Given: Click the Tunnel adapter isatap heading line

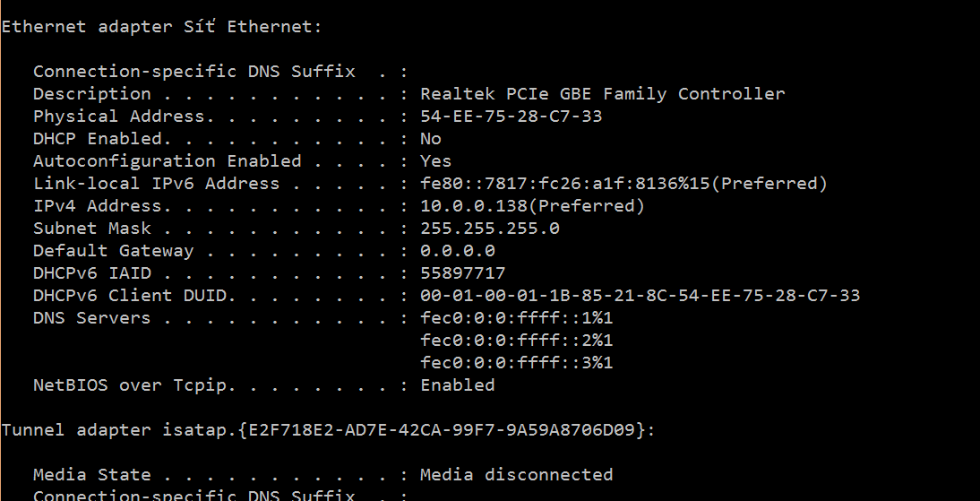Looking at the screenshot, I should [x=328, y=430].
